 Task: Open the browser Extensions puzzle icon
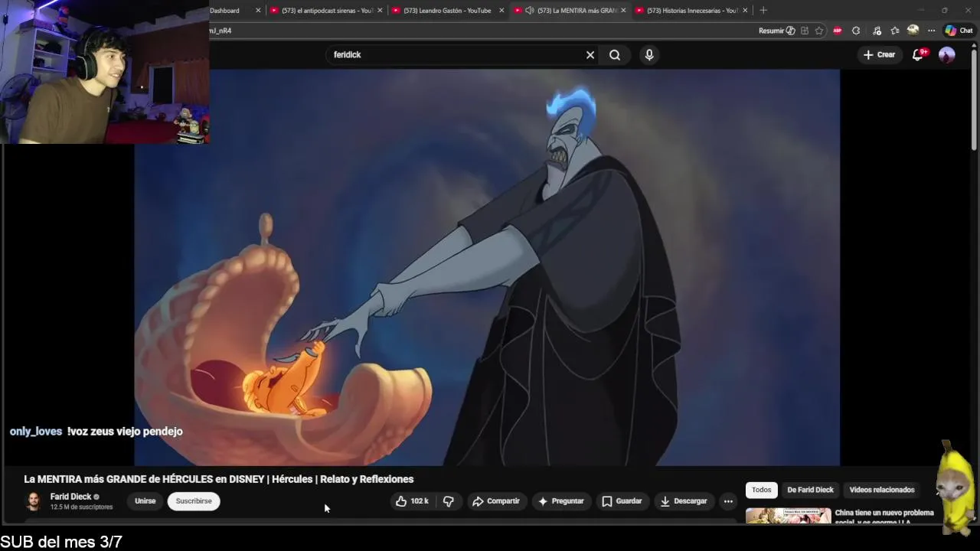point(856,31)
